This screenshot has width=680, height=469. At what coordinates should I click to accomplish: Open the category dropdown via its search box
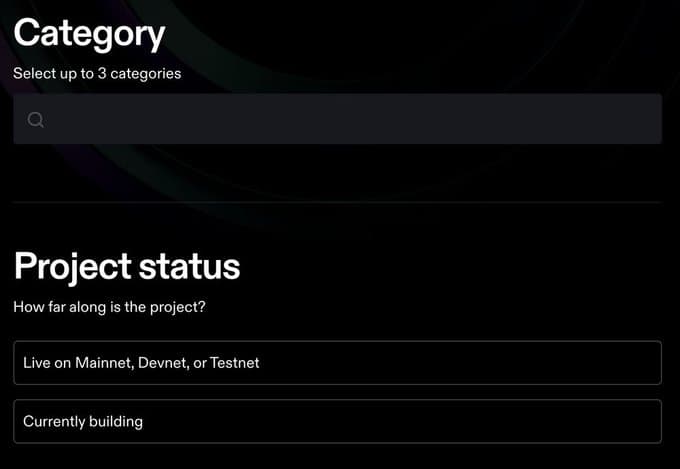pyautogui.click(x=300, y=119)
